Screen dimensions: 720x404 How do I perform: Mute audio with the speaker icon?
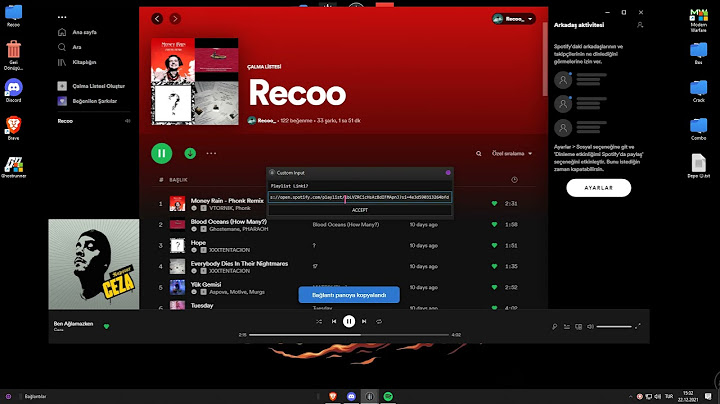(x=590, y=326)
